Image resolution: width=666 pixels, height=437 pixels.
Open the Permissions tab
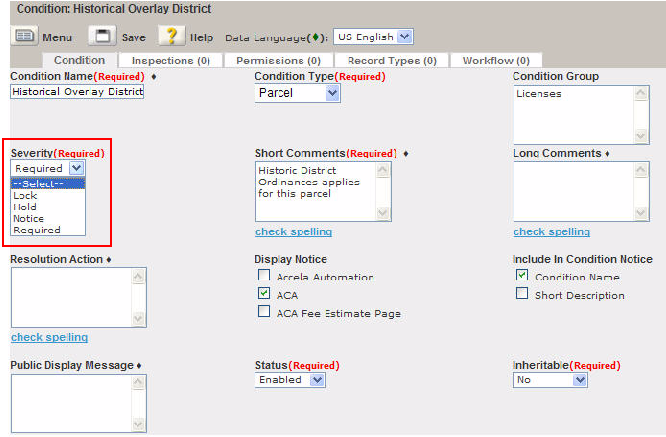[x=272, y=61]
